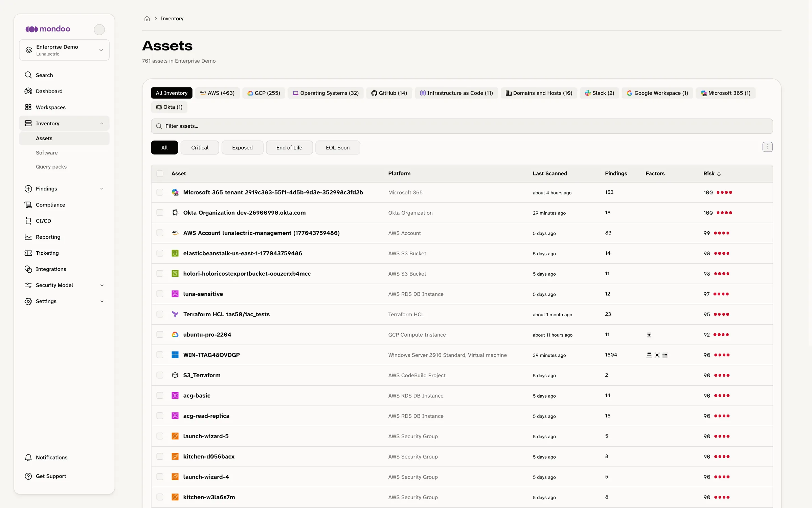Click the Filter assets search field

pyautogui.click(x=462, y=126)
